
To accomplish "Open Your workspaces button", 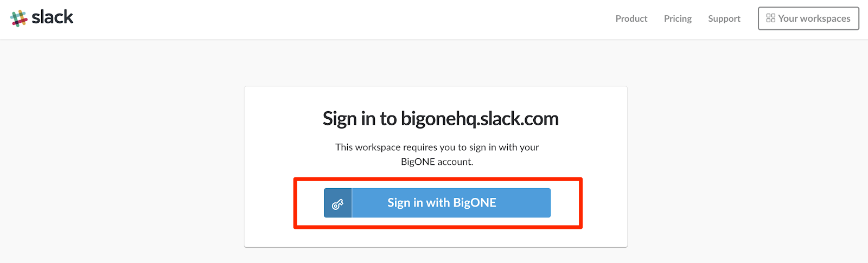I will tap(808, 18).
